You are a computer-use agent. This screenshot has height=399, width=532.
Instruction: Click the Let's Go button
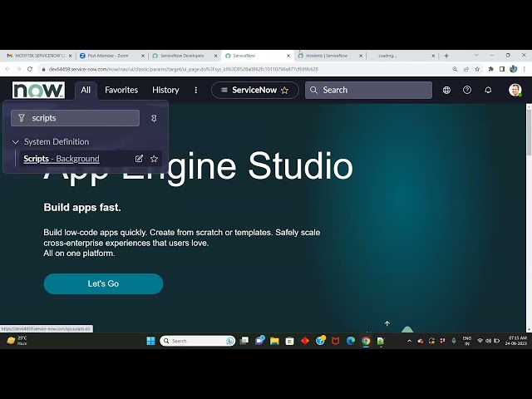[x=103, y=283]
